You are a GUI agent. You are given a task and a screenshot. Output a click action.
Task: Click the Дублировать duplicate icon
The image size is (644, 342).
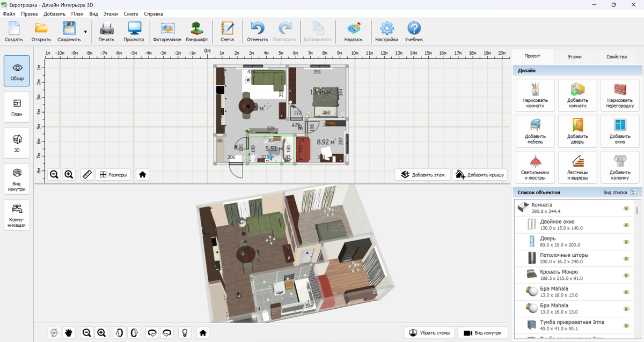[x=318, y=32]
